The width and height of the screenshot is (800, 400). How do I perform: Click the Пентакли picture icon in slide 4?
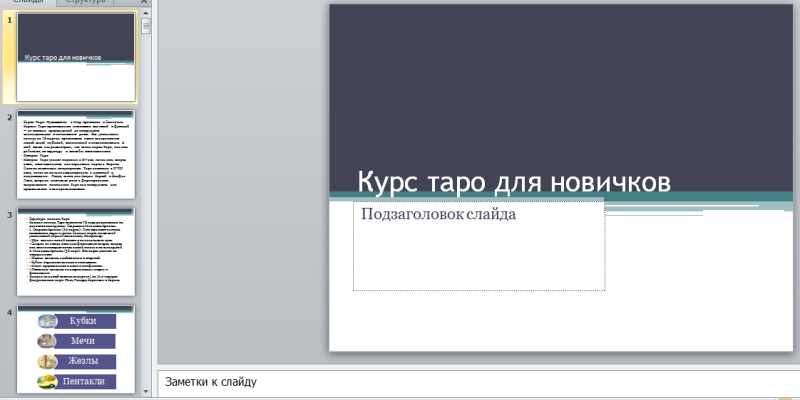point(46,382)
